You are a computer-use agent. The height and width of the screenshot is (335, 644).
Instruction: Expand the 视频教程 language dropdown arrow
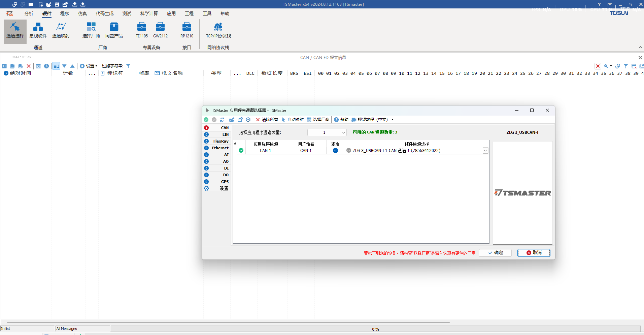(x=392, y=120)
